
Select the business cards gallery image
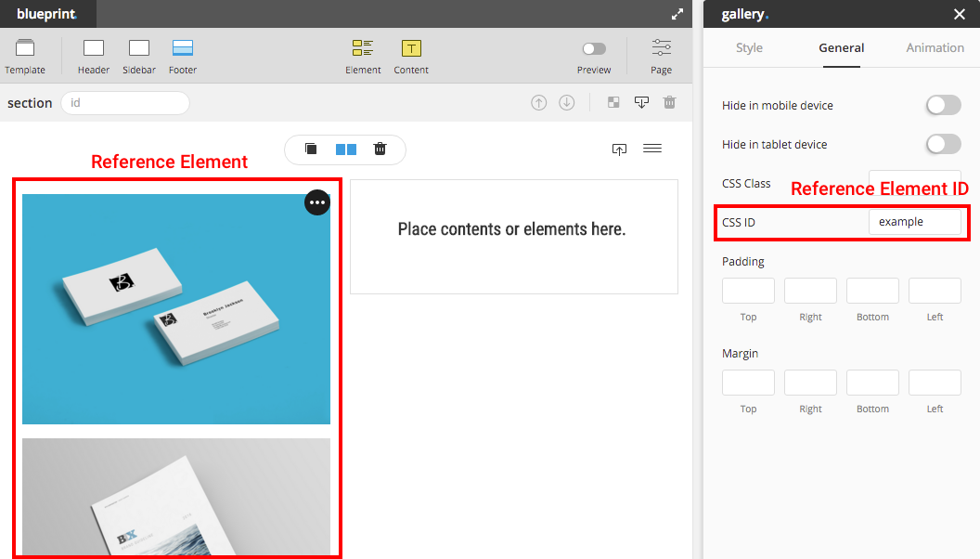(176, 309)
